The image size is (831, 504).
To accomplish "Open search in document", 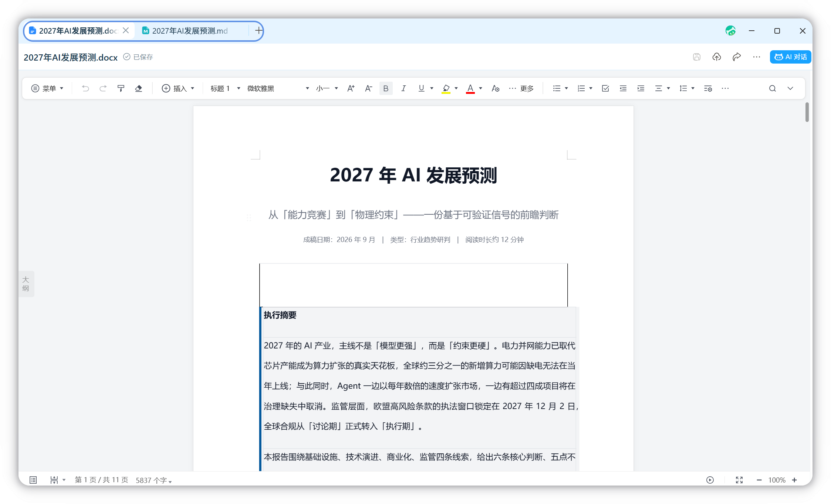I will tap(773, 88).
